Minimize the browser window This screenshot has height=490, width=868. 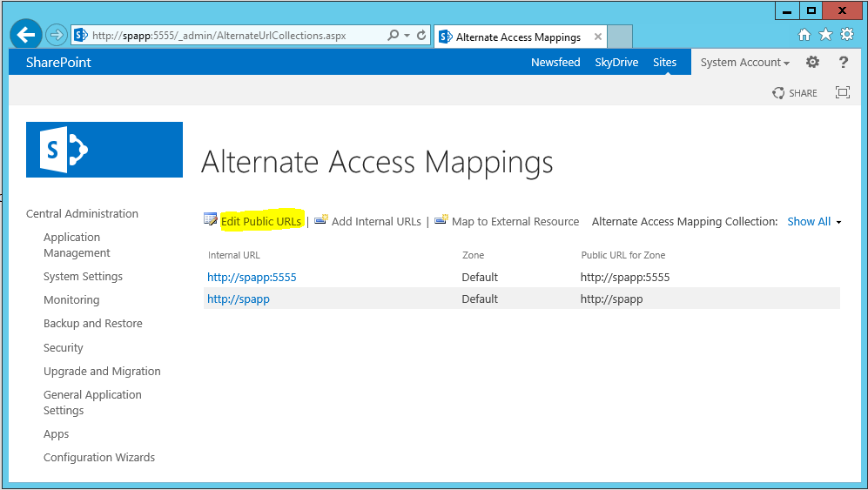787,10
